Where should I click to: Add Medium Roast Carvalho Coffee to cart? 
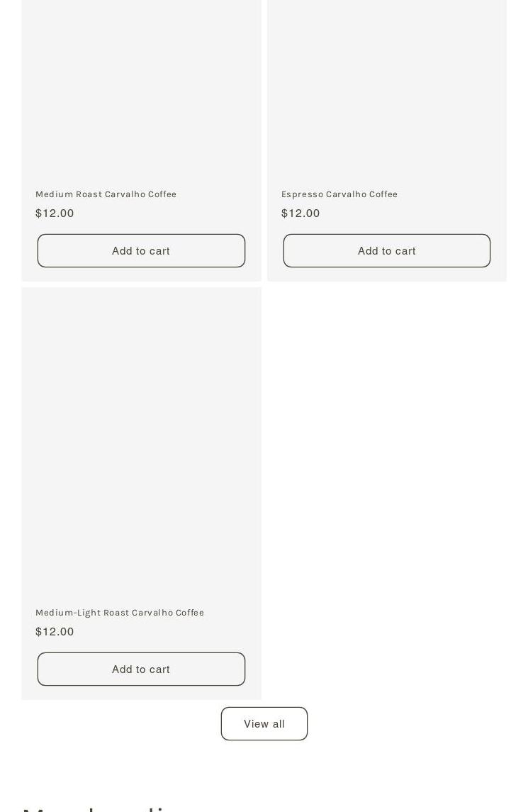pos(141,250)
